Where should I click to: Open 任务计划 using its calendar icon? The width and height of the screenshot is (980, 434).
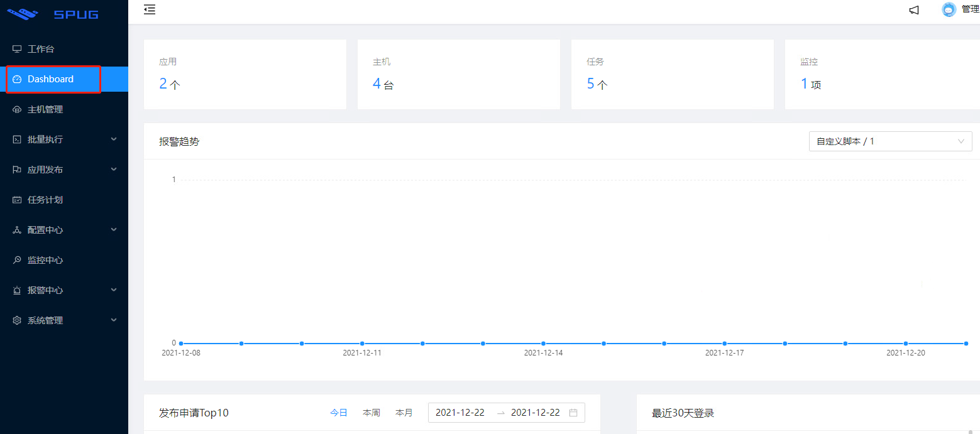point(16,199)
